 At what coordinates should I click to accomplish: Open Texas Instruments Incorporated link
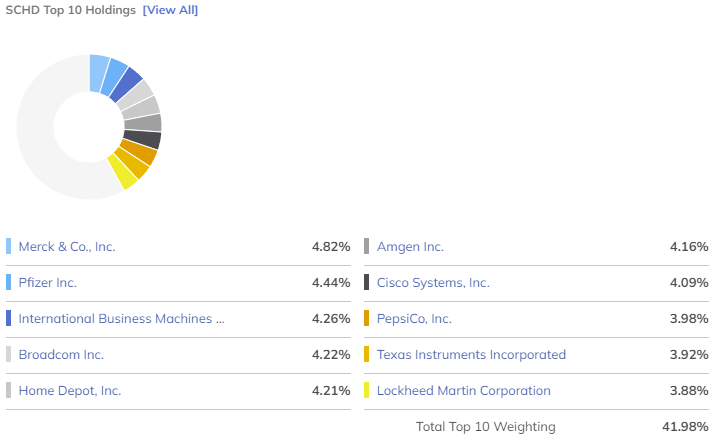(x=471, y=354)
